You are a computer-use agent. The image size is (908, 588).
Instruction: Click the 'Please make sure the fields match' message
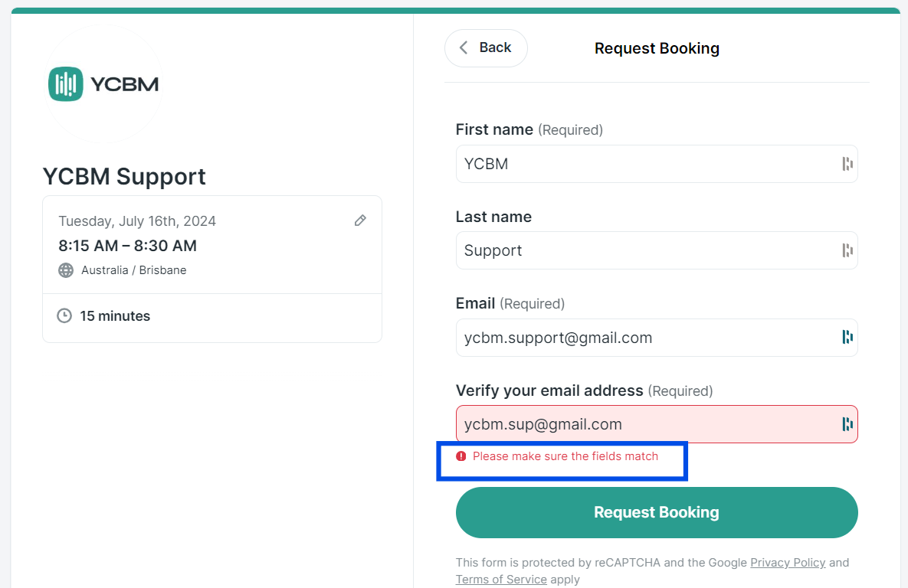pyautogui.click(x=565, y=456)
